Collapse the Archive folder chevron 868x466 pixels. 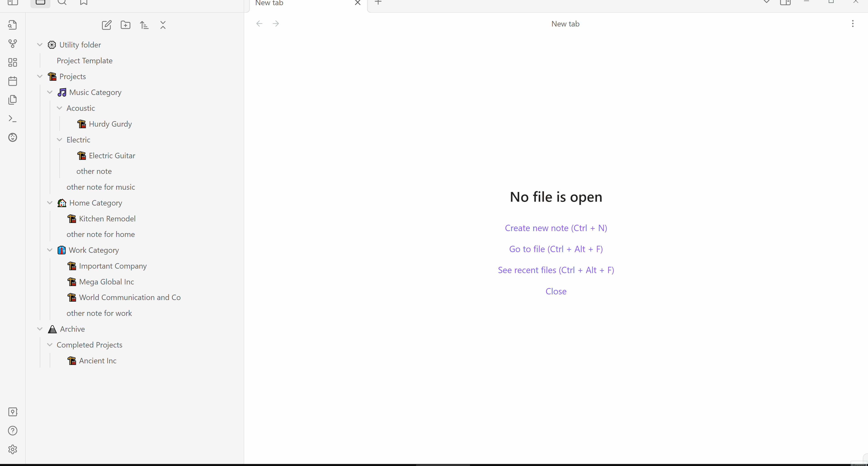coord(40,329)
